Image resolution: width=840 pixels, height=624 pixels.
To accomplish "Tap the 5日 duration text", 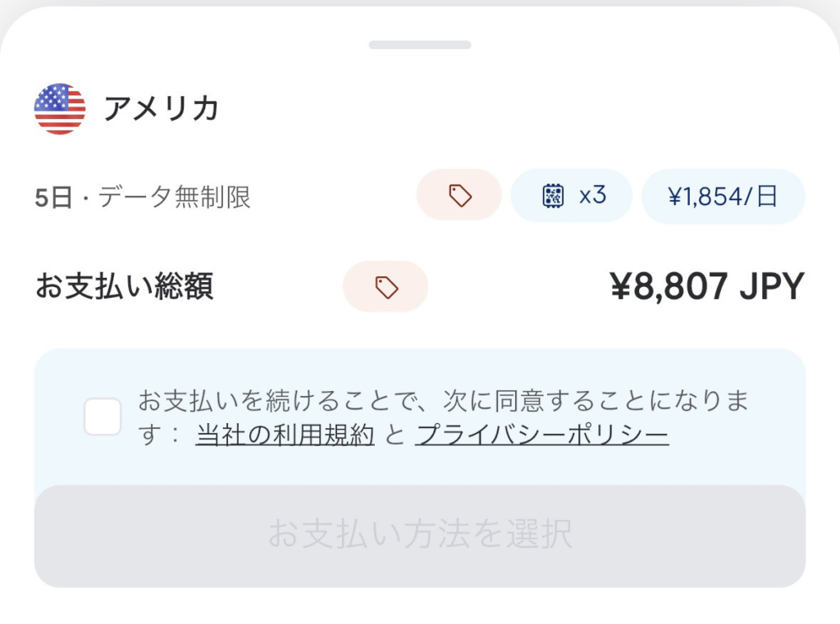I will (x=54, y=197).
